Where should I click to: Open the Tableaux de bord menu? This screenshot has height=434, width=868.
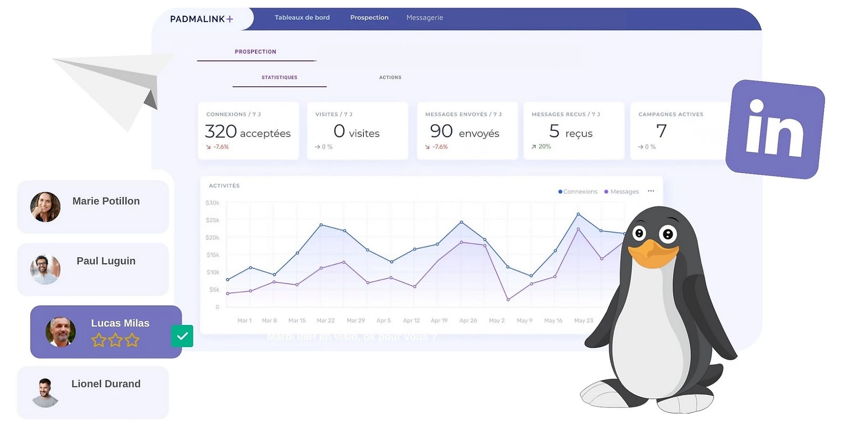coord(302,18)
